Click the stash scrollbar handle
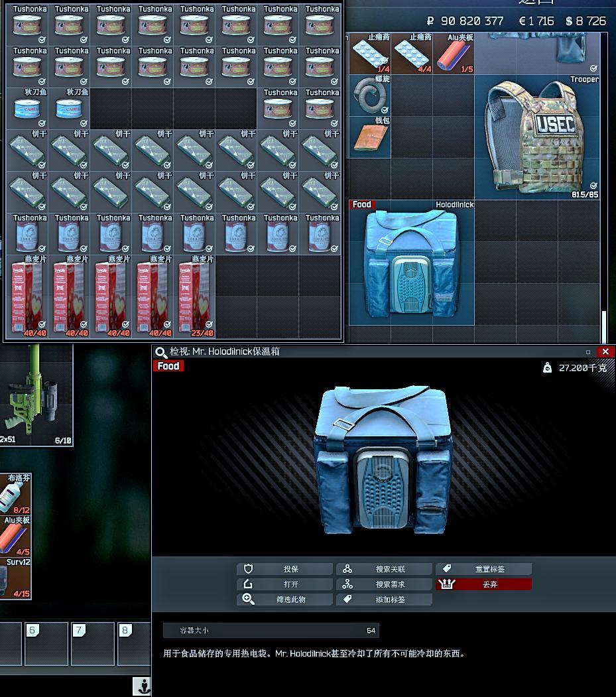The image size is (616, 697). 604,327
